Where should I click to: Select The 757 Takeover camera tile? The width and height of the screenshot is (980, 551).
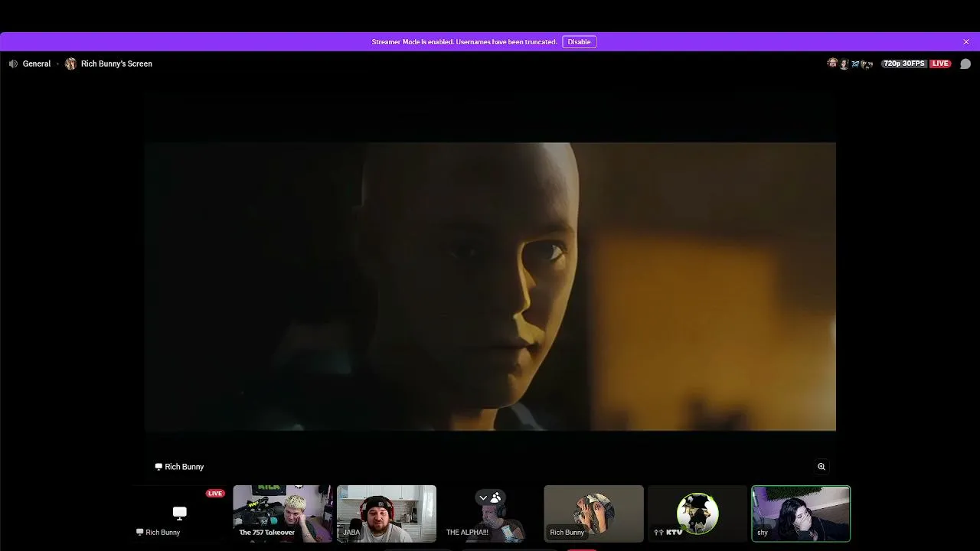tap(283, 514)
